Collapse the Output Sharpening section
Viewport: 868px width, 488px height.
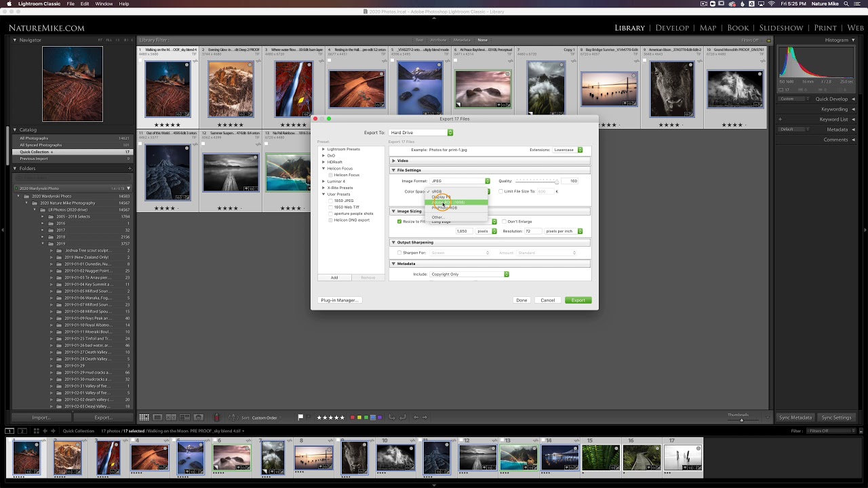point(393,242)
